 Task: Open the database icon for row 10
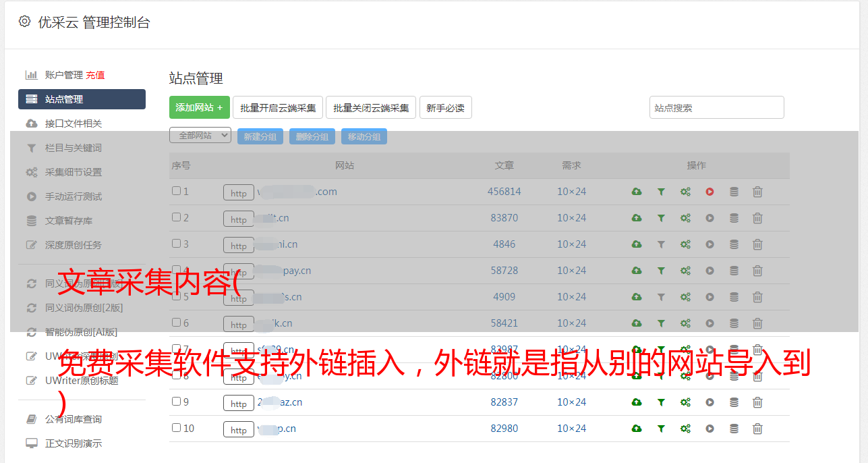(x=734, y=429)
